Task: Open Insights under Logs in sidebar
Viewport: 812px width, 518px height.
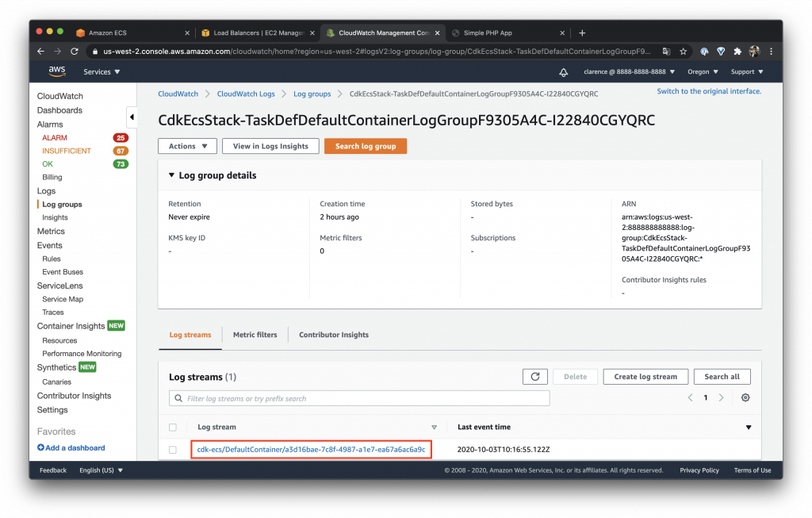Action: [55, 217]
